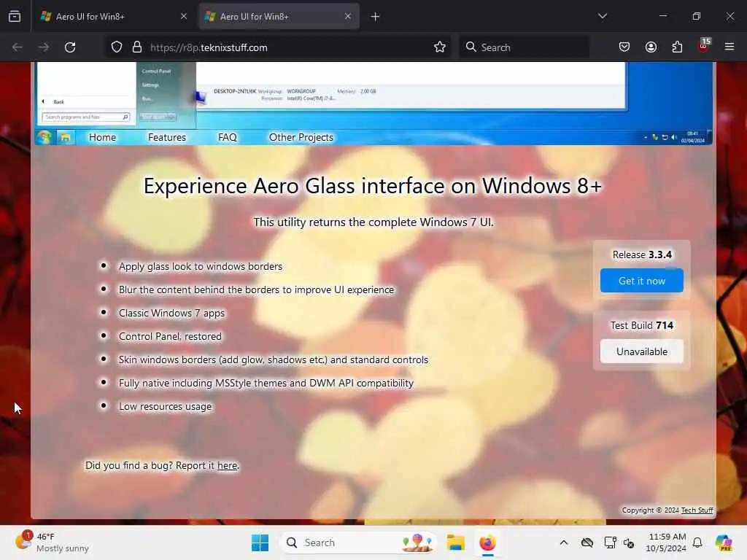Open the Tech Stuff copyright link

click(x=697, y=510)
